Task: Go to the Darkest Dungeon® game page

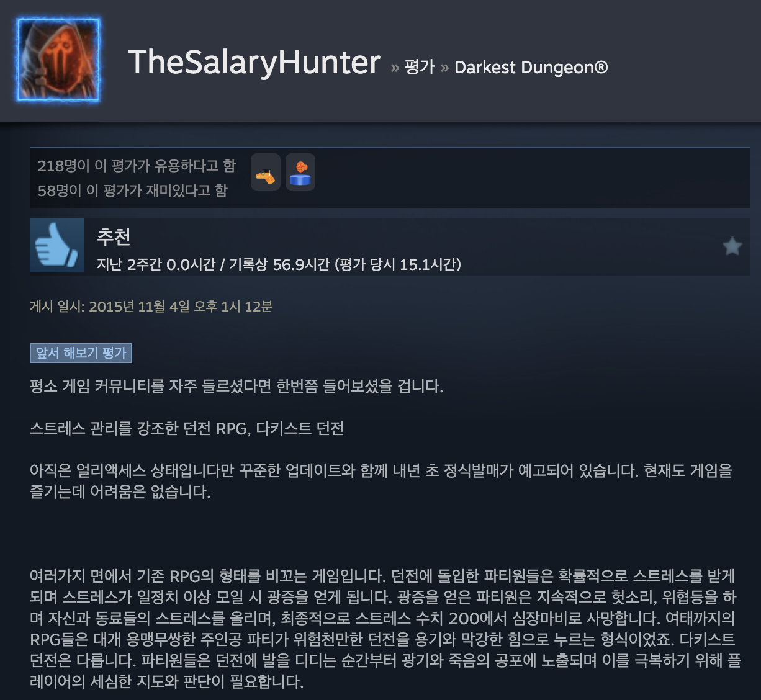Action: click(x=531, y=67)
